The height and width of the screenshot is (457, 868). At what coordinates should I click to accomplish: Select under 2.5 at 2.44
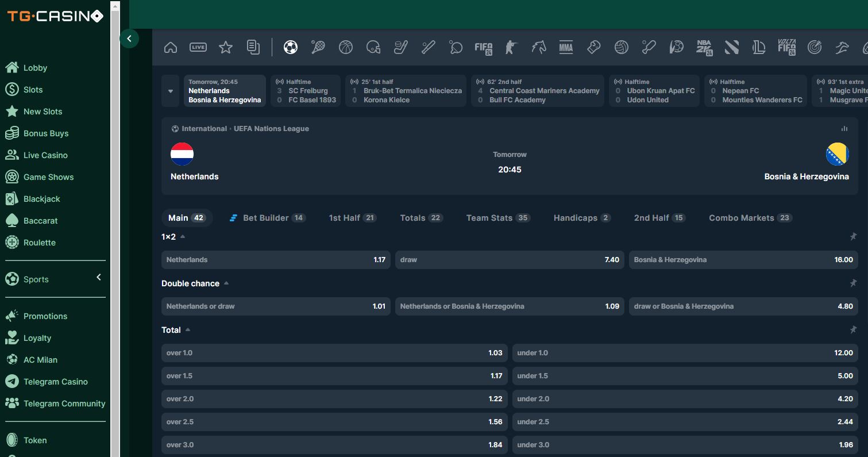[x=685, y=422]
